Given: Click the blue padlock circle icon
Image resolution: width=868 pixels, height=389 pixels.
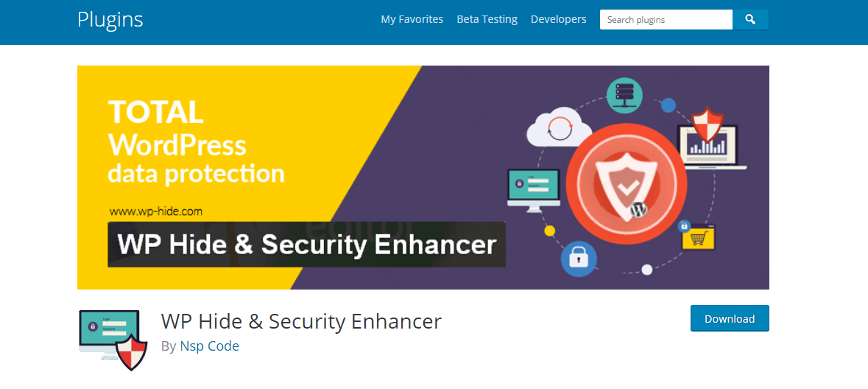Looking at the screenshot, I should point(579,259).
